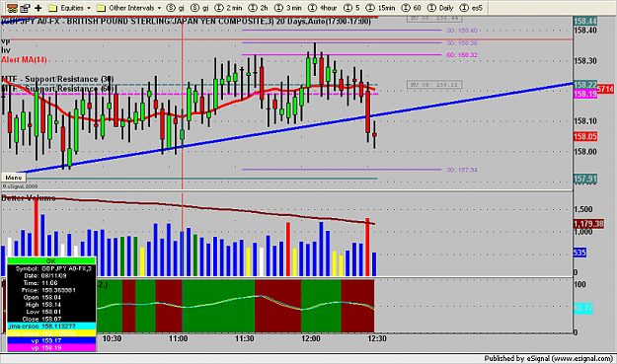Screen dimensions: 617x364
Task: Select MTF - Support/Resistance (30) study label
Action: [x=57, y=79]
